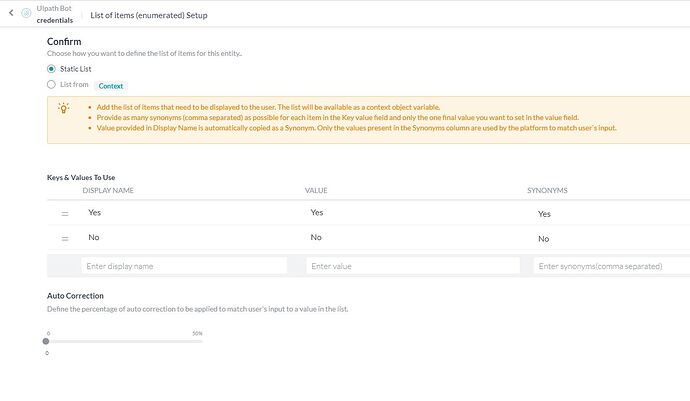Screen dimensions: 690x401
Task: Click the drag handle of the No row
Action: 65,238
